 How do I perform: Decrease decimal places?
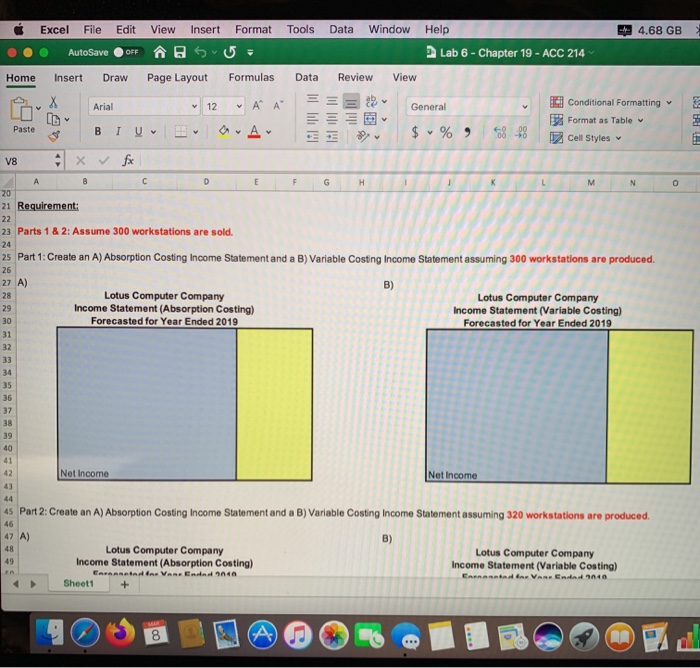pos(521,132)
